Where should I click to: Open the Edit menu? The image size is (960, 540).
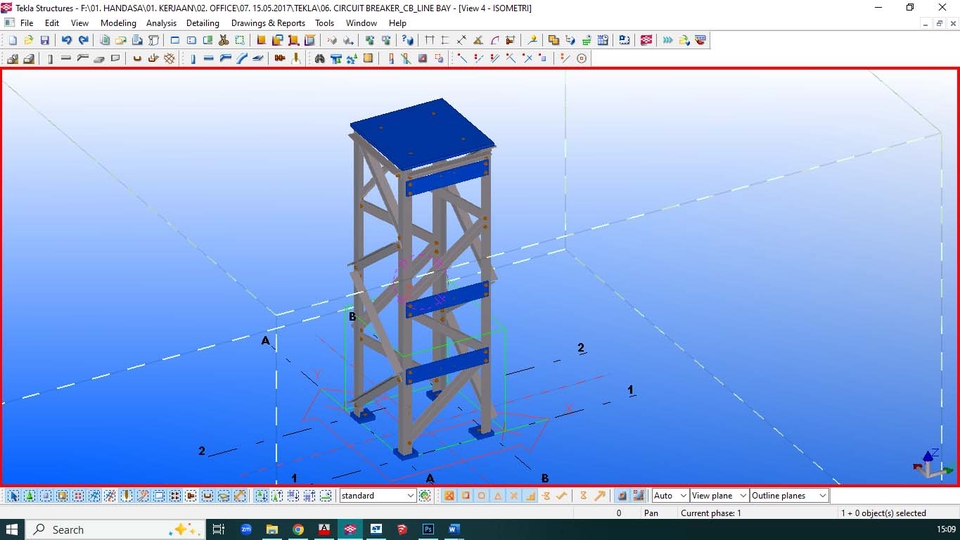pyautogui.click(x=52, y=23)
